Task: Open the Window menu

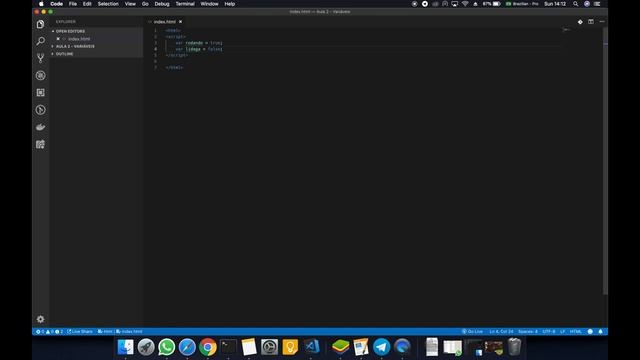Action: 209,4
